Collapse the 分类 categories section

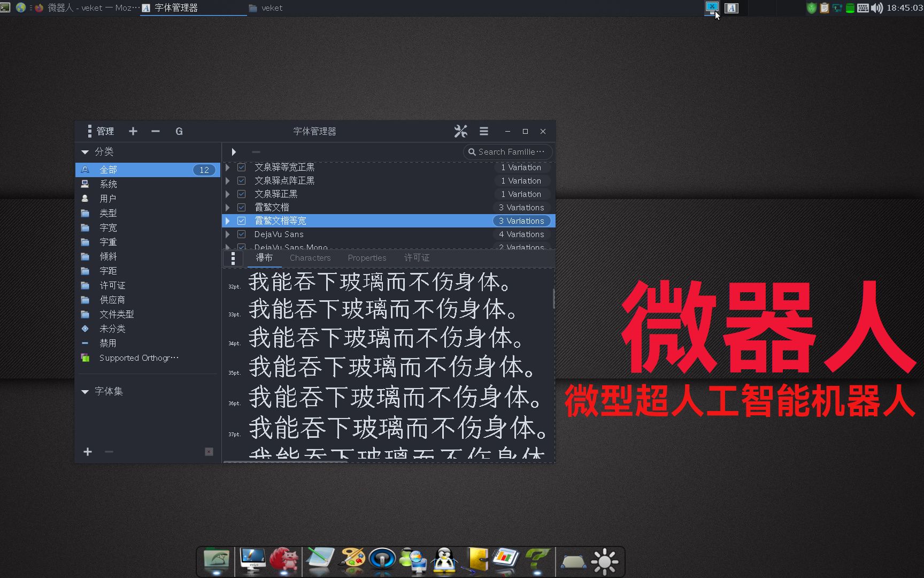click(85, 152)
